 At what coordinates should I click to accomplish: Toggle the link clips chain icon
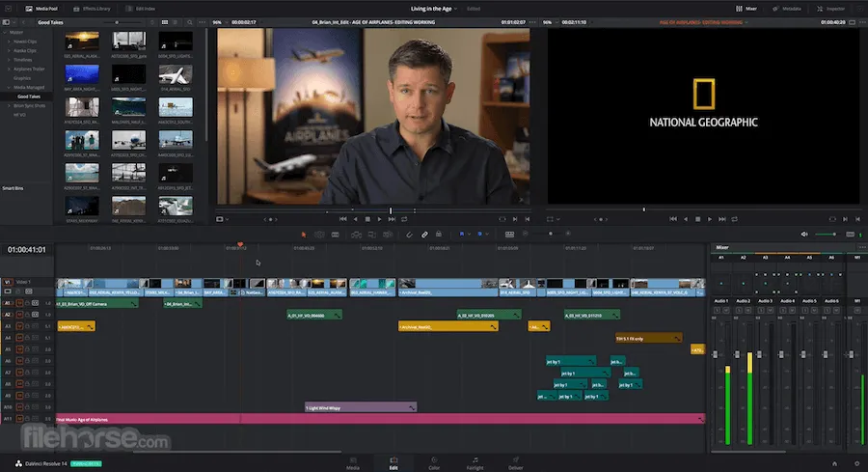(424, 234)
